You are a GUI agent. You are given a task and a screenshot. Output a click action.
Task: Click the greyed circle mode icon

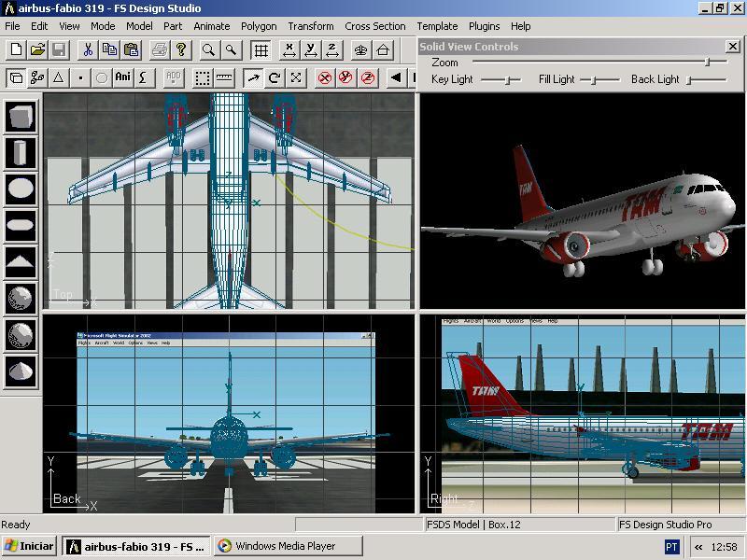[x=102, y=77]
